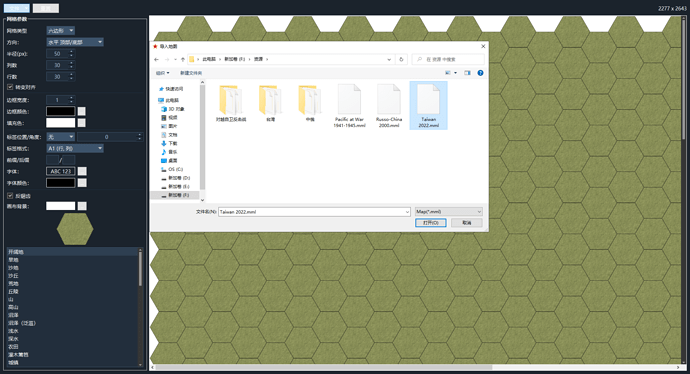Viewport: 690px width, 374px height.
Task: Toggle the checkbox below the row count field
Action: coord(10,87)
